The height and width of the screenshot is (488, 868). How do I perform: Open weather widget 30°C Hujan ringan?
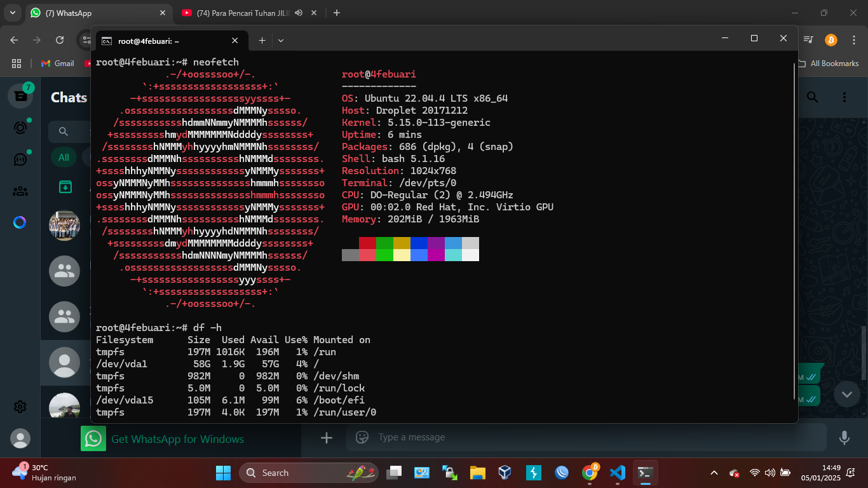[44, 473]
